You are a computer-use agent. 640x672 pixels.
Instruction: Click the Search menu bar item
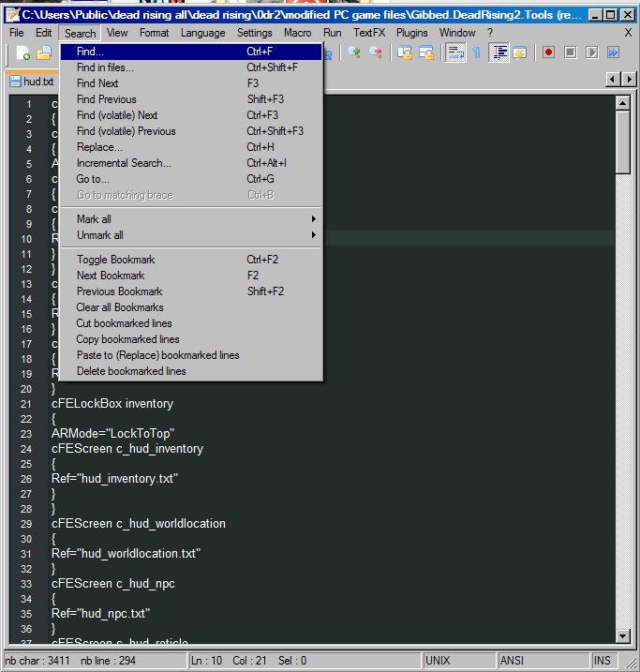point(80,33)
